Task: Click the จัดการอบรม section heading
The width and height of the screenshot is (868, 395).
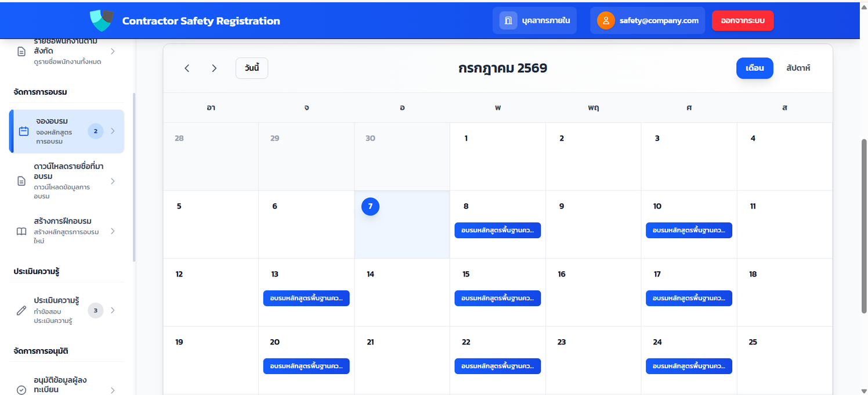Action: click(41, 92)
